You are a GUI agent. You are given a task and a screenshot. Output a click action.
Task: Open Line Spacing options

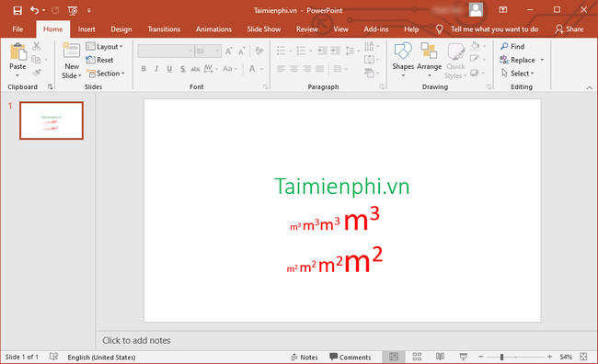click(x=352, y=51)
